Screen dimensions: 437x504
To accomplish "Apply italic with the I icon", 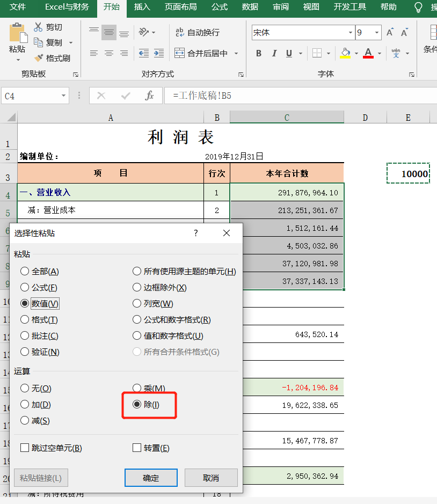I will click(274, 53).
